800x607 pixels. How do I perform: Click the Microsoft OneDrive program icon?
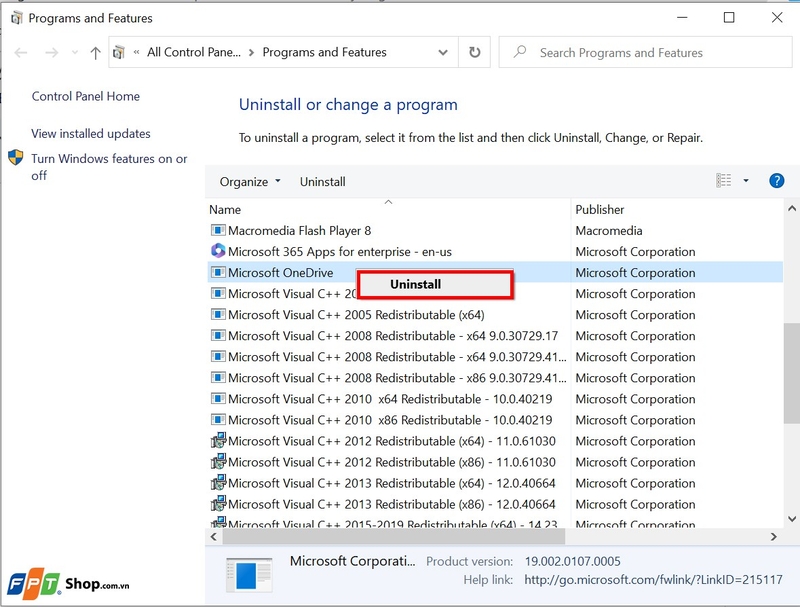point(218,272)
